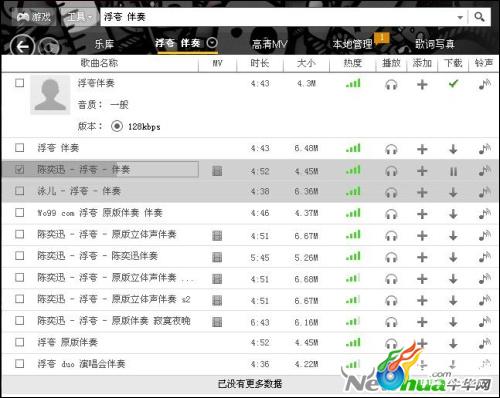Set ringtone for Yo99 com 浮夸 track

click(x=485, y=214)
